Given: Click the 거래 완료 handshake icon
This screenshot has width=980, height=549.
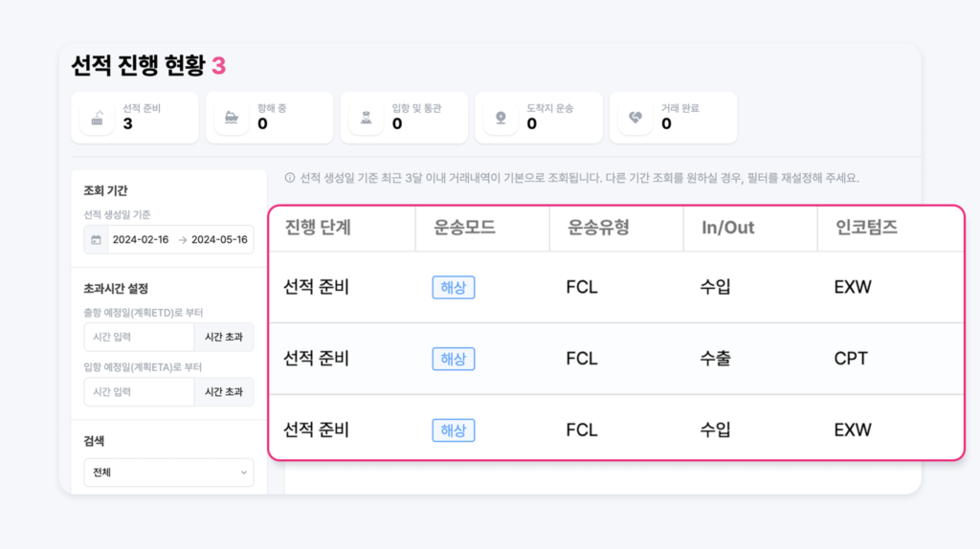Looking at the screenshot, I should tap(635, 118).
